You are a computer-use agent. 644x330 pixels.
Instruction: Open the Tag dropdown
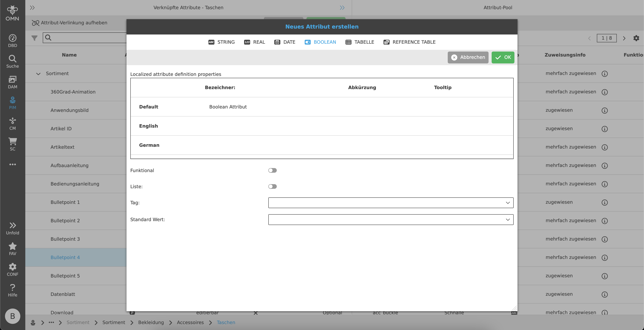click(x=390, y=203)
